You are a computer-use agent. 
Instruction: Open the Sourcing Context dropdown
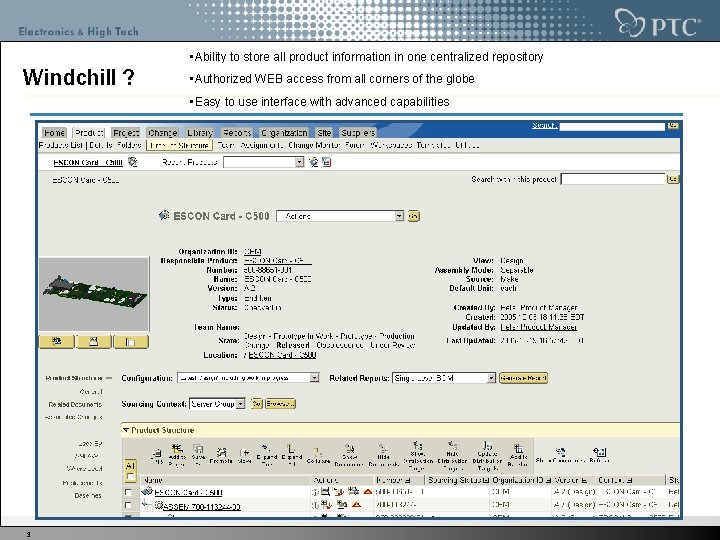(x=217, y=404)
